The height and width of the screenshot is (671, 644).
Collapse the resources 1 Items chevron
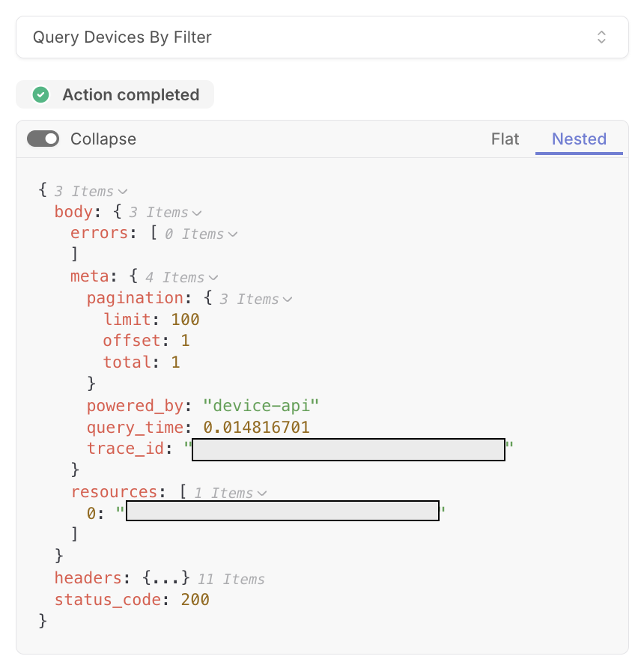pos(262,494)
